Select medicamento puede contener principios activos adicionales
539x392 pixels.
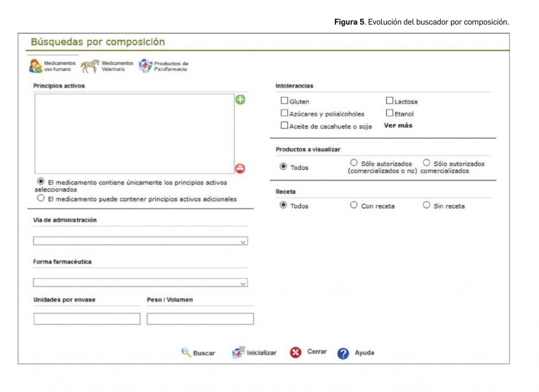coord(41,199)
